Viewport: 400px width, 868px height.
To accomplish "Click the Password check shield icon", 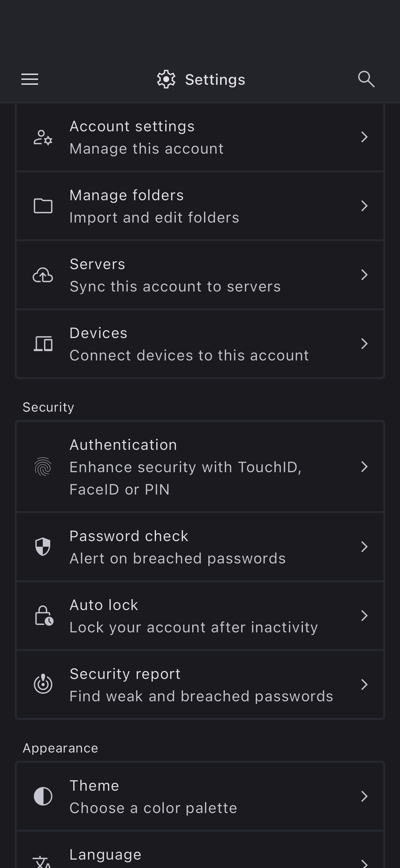I will click(x=43, y=547).
